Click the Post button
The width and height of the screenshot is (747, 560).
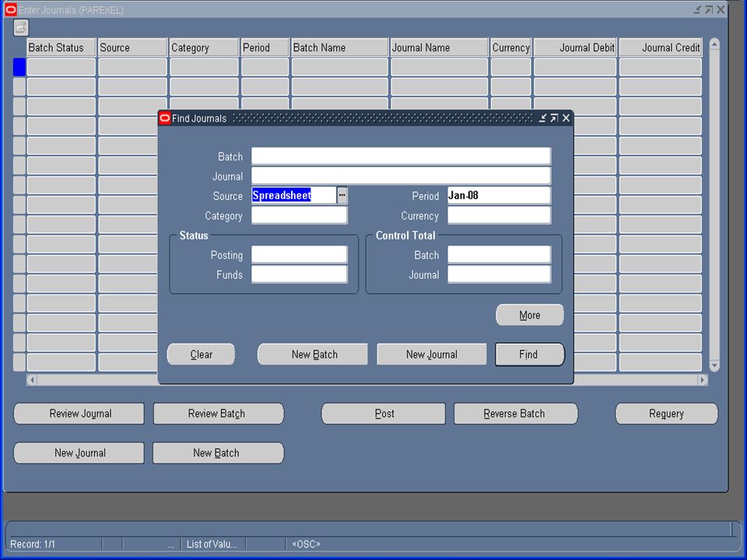coord(384,413)
